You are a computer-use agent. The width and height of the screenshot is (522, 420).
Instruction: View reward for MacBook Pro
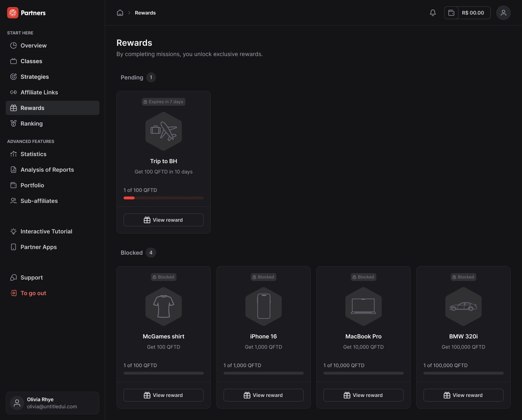[363, 395]
